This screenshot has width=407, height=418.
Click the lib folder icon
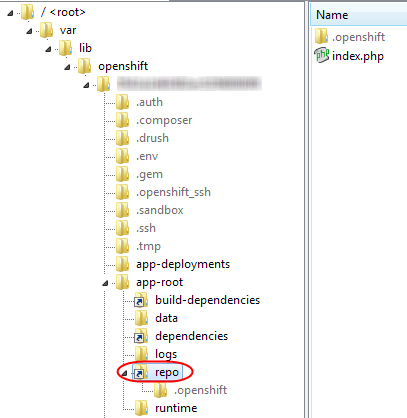click(65, 48)
